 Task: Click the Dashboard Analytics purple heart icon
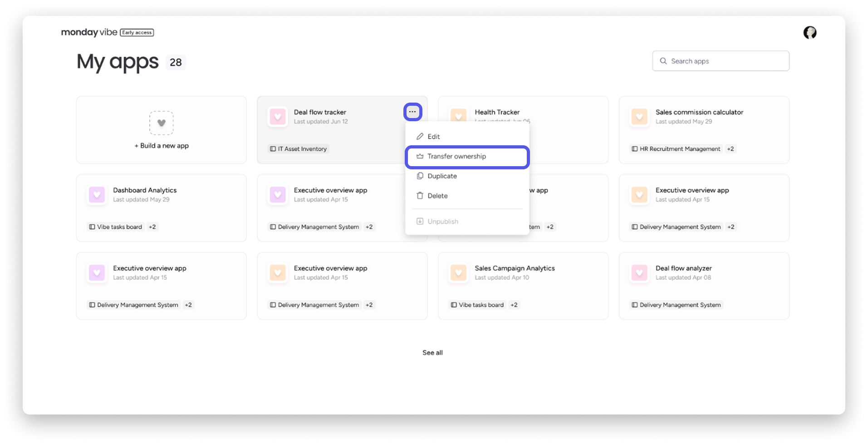[x=97, y=195]
